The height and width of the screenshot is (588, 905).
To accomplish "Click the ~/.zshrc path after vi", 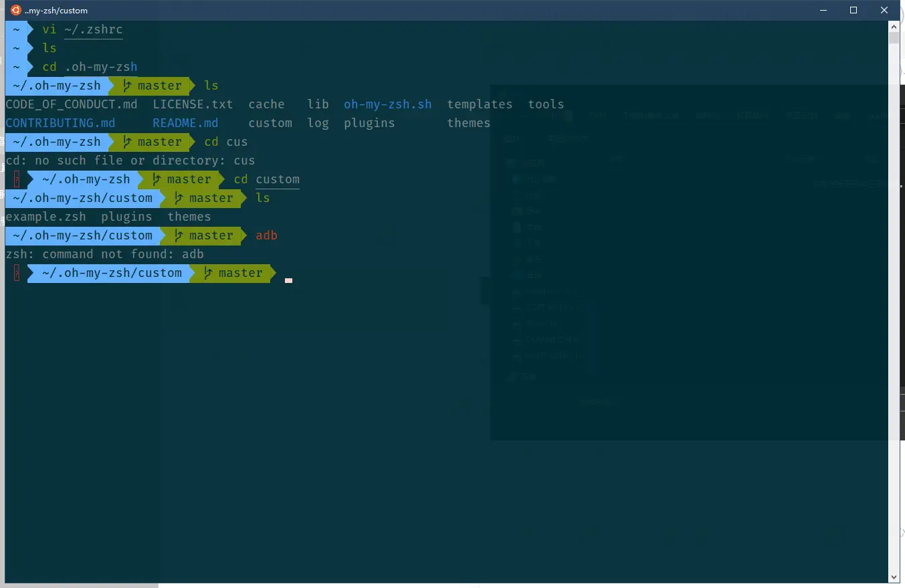I will [94, 29].
